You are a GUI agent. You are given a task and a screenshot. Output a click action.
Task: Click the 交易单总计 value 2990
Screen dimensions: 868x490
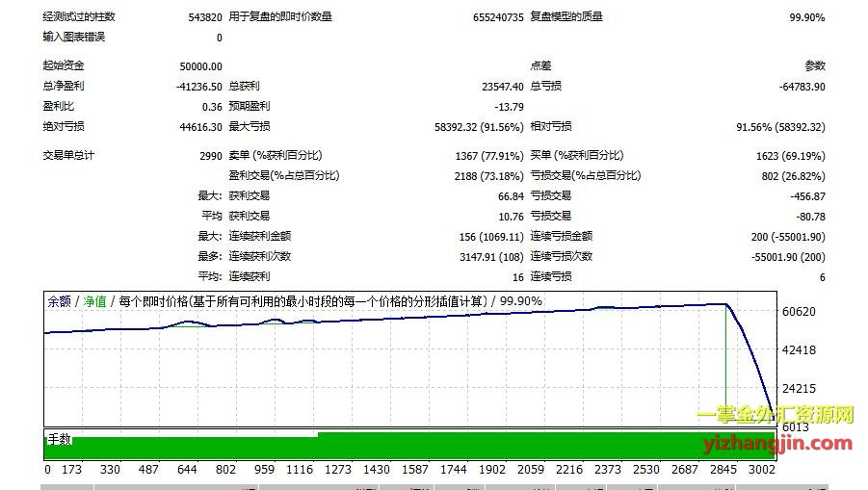point(210,156)
